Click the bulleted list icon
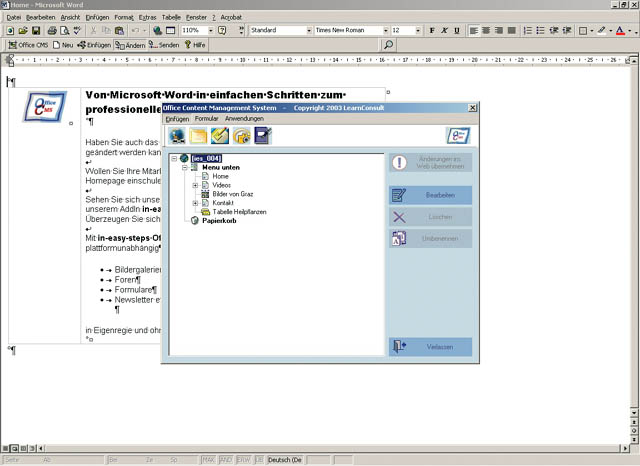 tap(540, 31)
